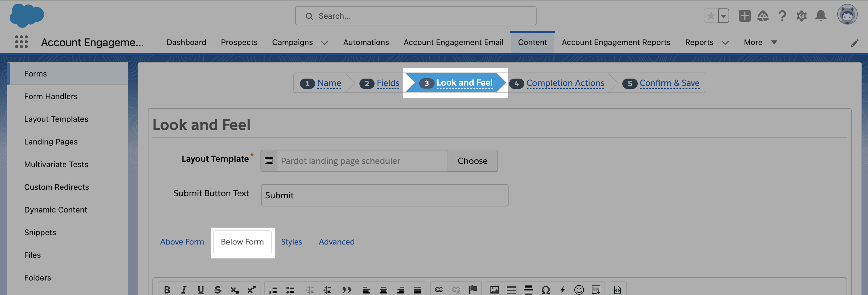The height and width of the screenshot is (295, 868).
Task: Insert an anchor flag
Action: click(x=473, y=289)
